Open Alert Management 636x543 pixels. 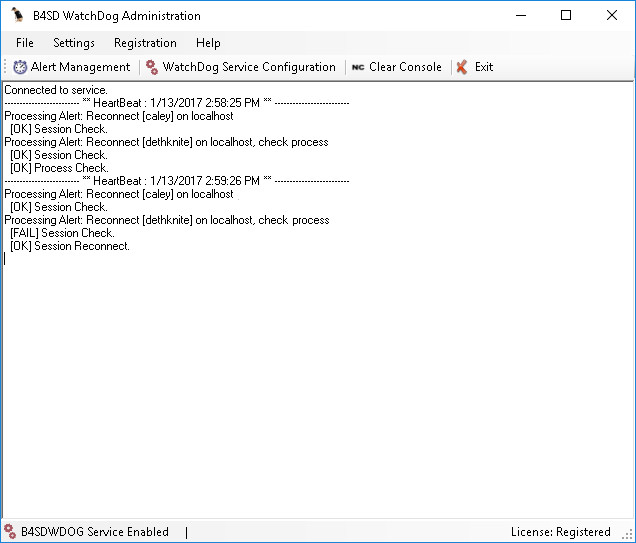pos(72,67)
